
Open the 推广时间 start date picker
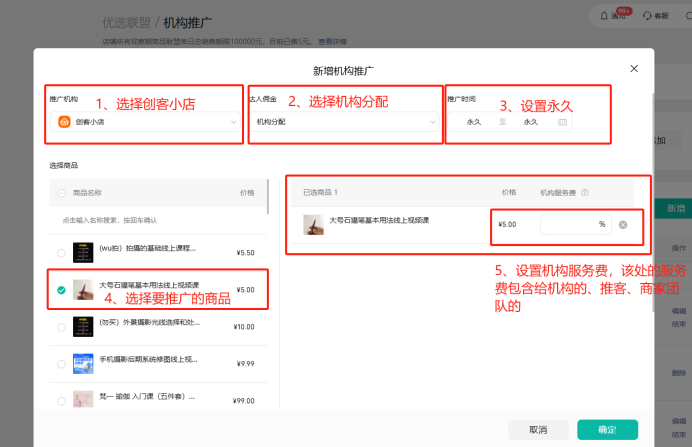pyautogui.click(x=475, y=122)
